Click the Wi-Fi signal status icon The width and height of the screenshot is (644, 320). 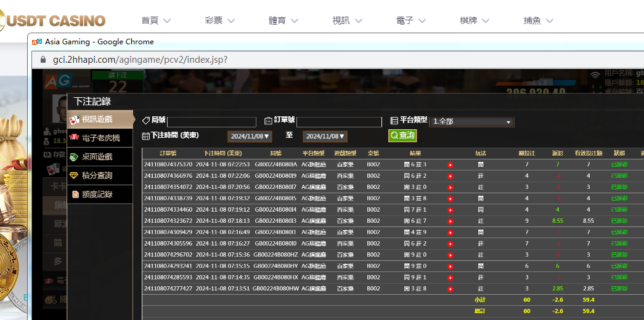click(x=595, y=76)
